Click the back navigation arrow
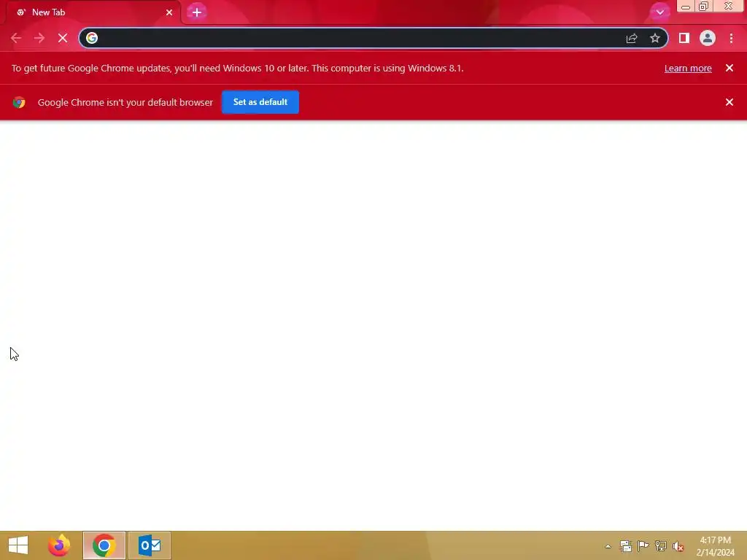The height and width of the screenshot is (560, 747). (x=16, y=38)
